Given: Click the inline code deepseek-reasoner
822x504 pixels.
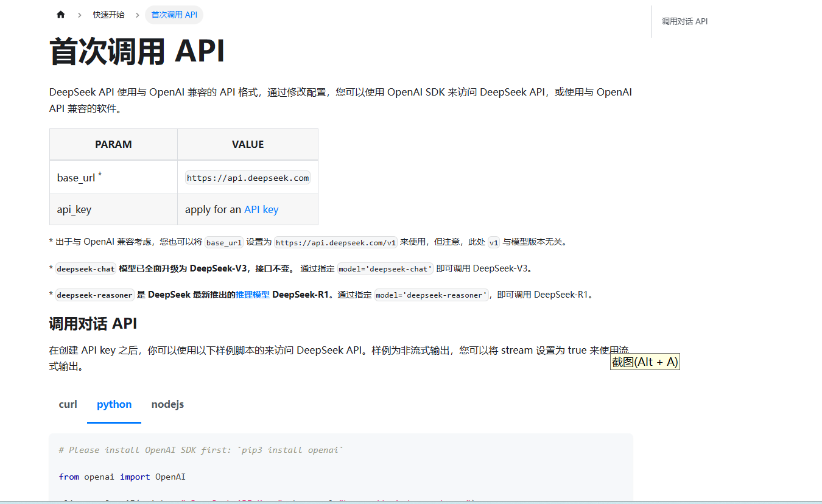Looking at the screenshot, I should [94, 295].
